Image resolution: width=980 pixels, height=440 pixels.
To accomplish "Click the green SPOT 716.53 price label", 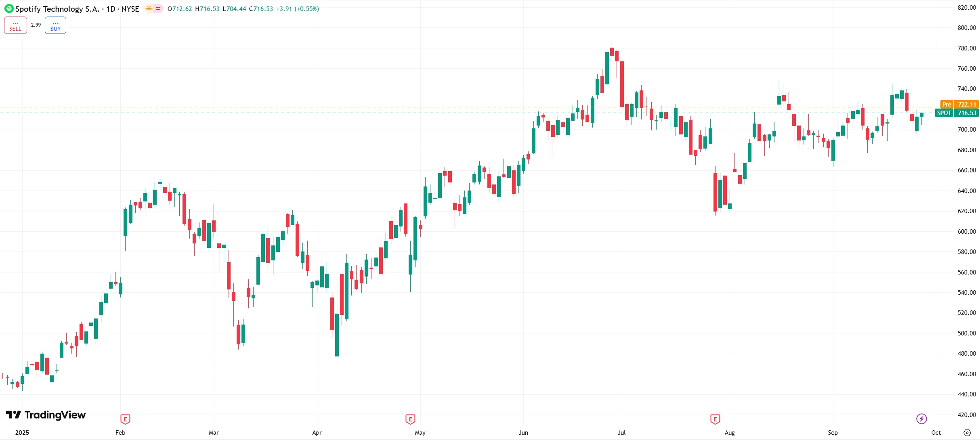I will coord(957,113).
